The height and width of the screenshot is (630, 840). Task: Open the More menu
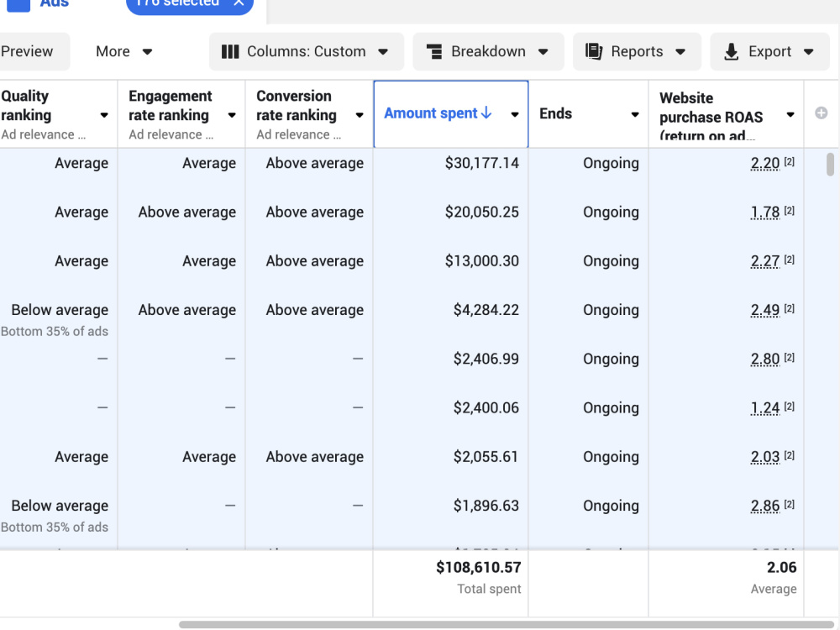point(123,51)
